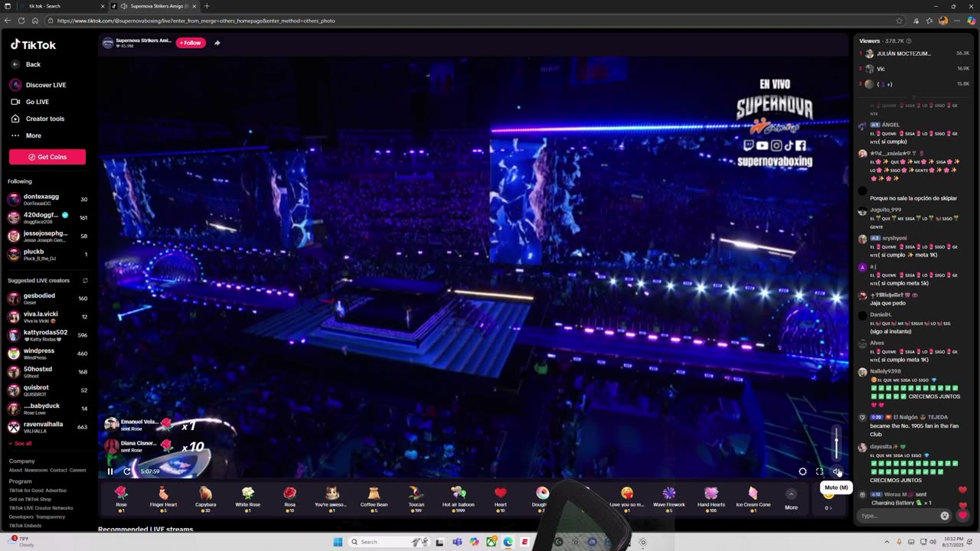Share the live stream via arrow icon
Viewport: 980px width, 551px height.
click(217, 43)
